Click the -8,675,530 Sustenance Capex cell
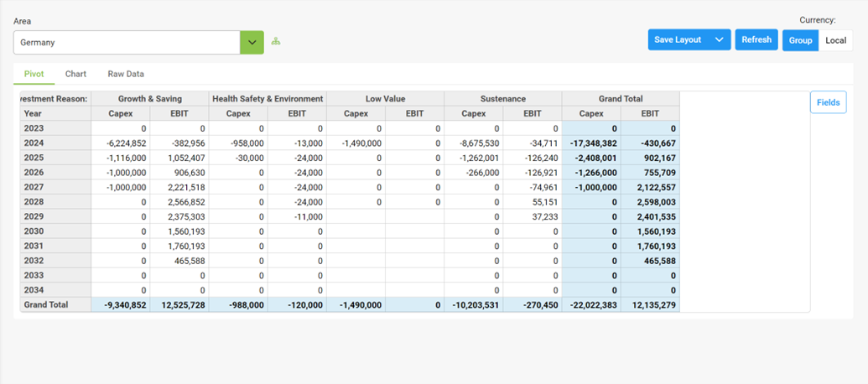 point(474,143)
